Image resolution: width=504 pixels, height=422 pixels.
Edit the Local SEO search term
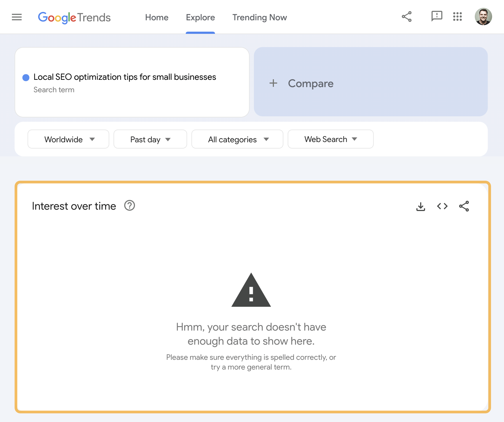(125, 77)
